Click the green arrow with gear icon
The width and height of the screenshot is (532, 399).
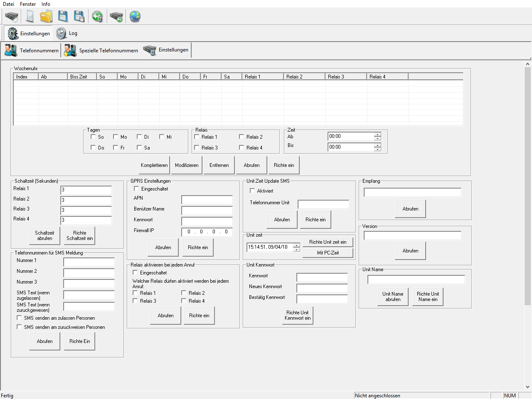97,17
